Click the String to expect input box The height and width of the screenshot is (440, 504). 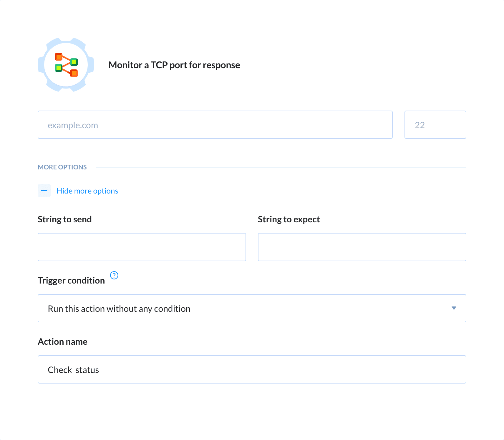[x=362, y=247]
